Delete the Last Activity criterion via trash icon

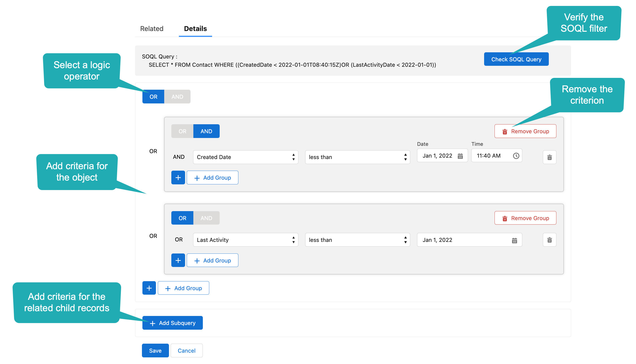pos(550,240)
